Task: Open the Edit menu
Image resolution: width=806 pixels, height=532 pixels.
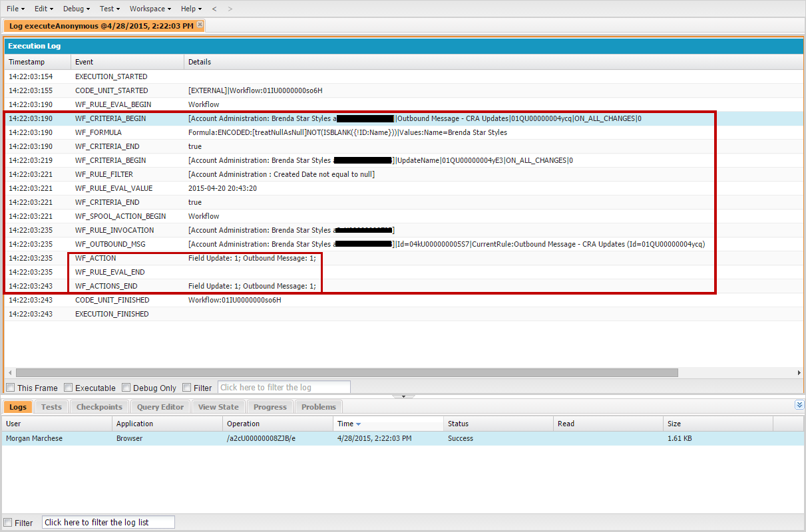Action: coord(44,9)
